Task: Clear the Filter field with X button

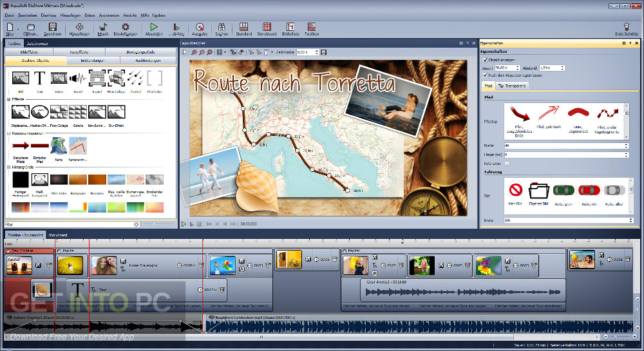Action: pos(137,225)
